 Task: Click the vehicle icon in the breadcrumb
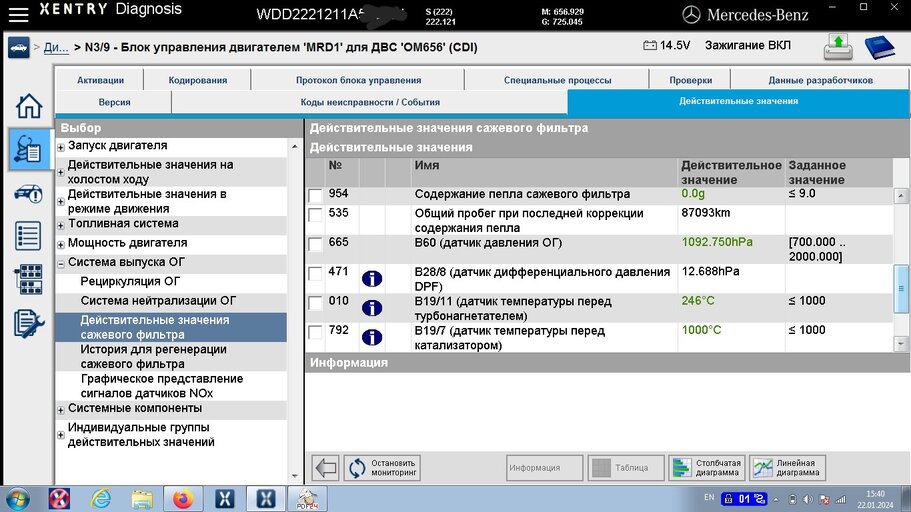pos(19,48)
